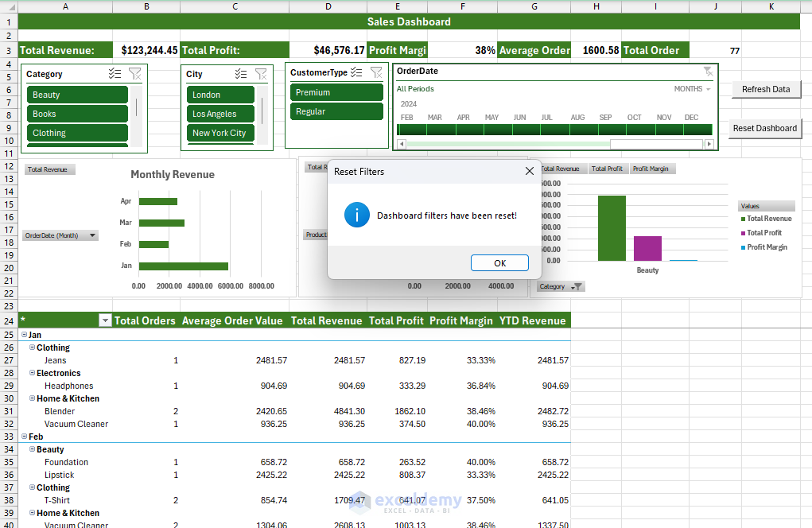Click the Category slicer scrollbar

point(136,107)
